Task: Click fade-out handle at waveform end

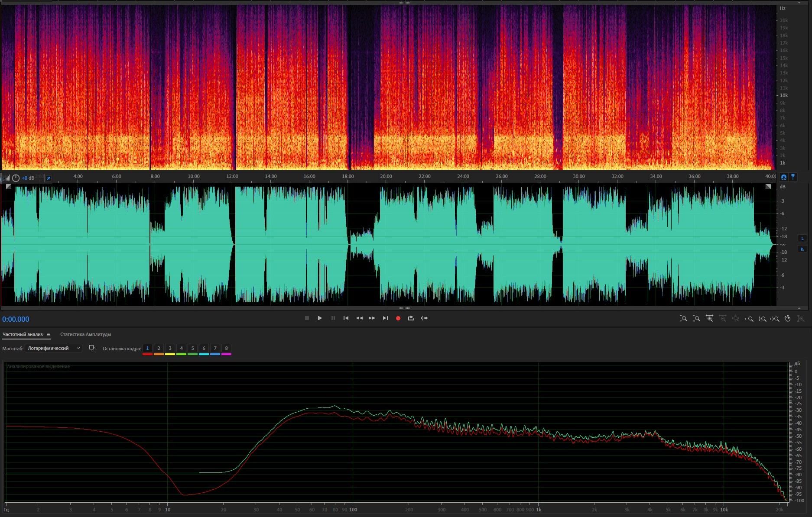Action: point(768,187)
